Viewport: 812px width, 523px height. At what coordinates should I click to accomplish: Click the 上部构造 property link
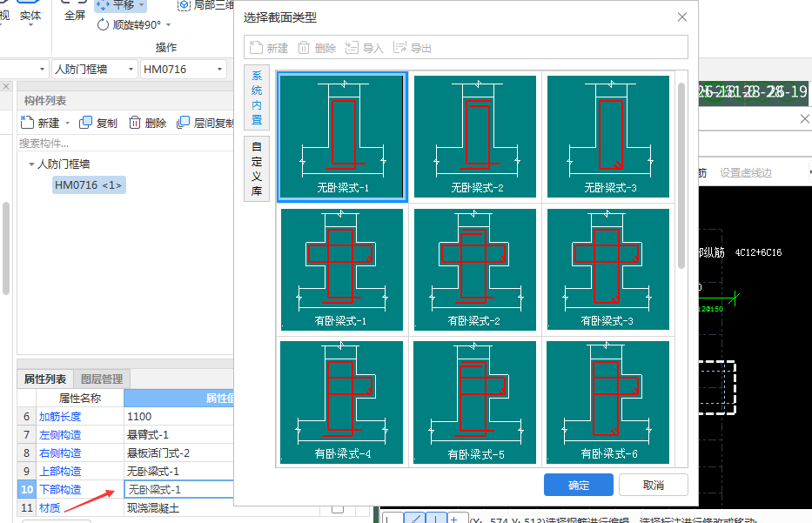[x=60, y=471]
